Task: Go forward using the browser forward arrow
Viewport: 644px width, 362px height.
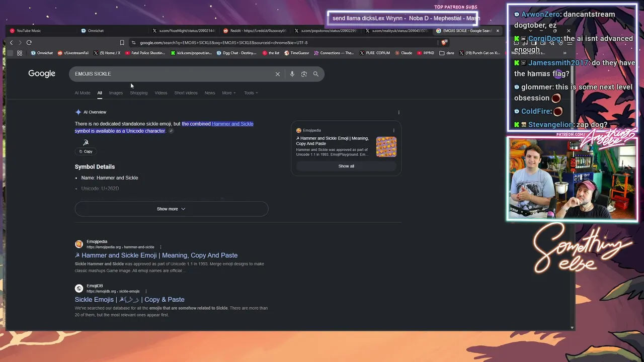Action: (x=20, y=43)
